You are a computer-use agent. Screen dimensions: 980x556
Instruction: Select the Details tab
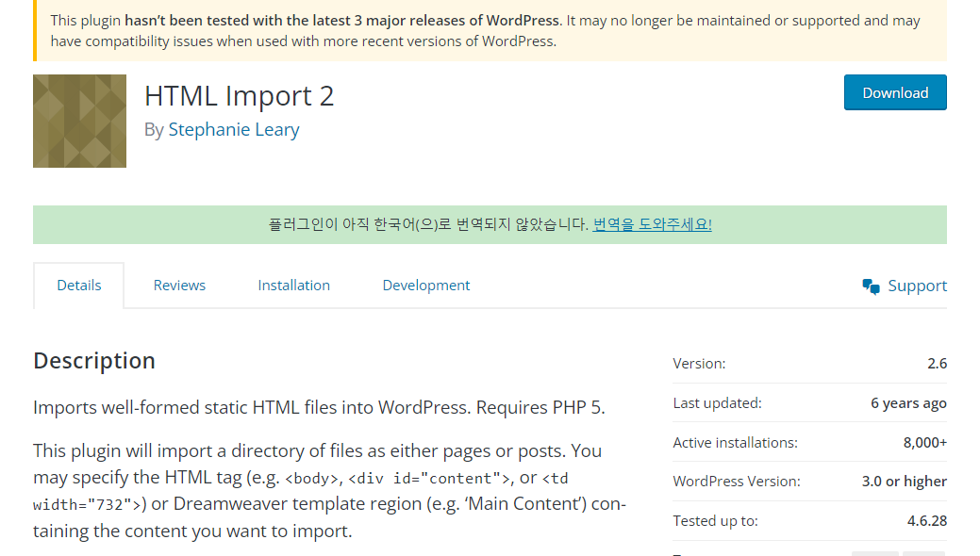coord(78,286)
